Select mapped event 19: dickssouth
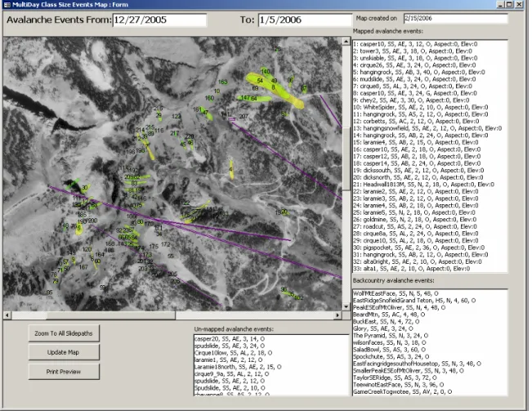 click(418, 170)
